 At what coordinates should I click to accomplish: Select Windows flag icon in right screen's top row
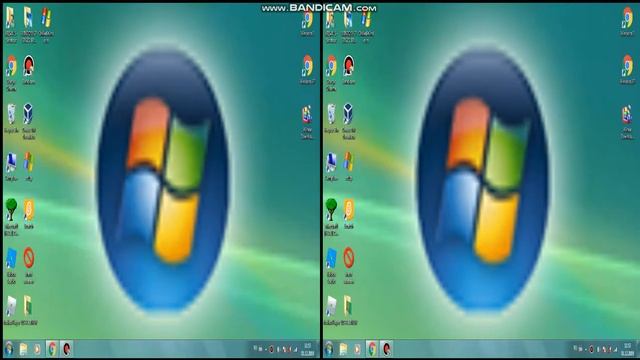366,18
